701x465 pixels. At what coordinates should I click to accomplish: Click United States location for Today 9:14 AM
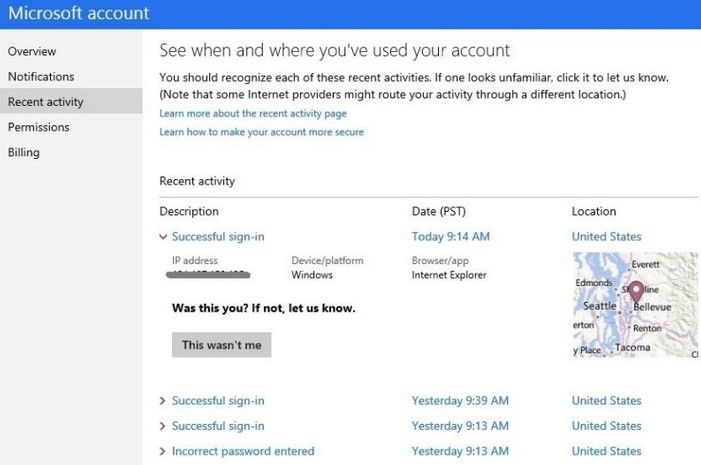point(607,237)
